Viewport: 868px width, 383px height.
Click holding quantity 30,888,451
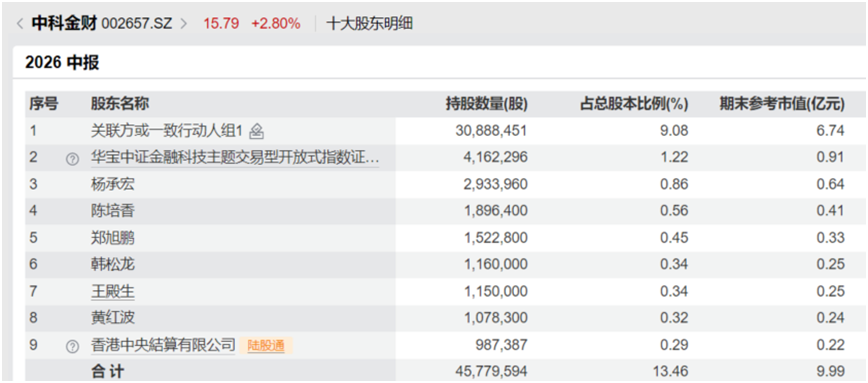(x=492, y=131)
